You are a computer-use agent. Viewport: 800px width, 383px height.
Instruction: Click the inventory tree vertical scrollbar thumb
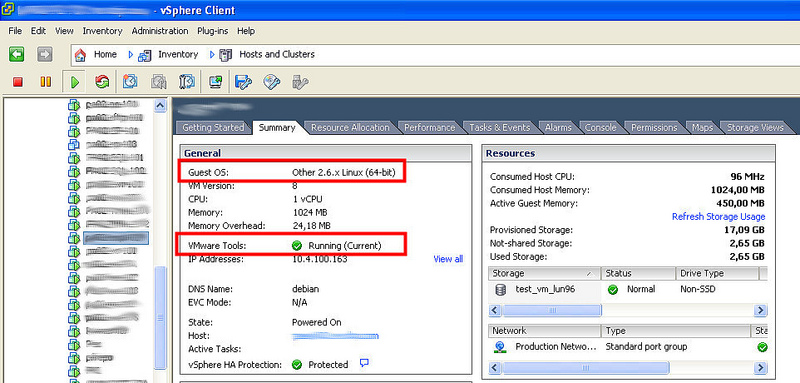click(x=161, y=317)
